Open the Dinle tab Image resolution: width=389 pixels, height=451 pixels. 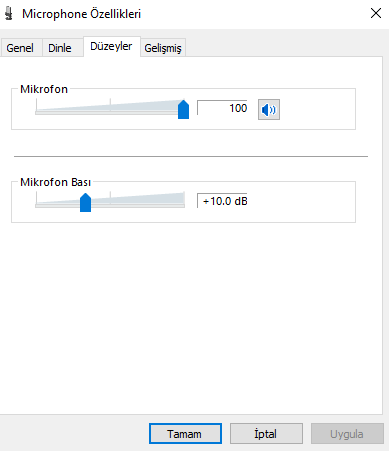(x=60, y=48)
